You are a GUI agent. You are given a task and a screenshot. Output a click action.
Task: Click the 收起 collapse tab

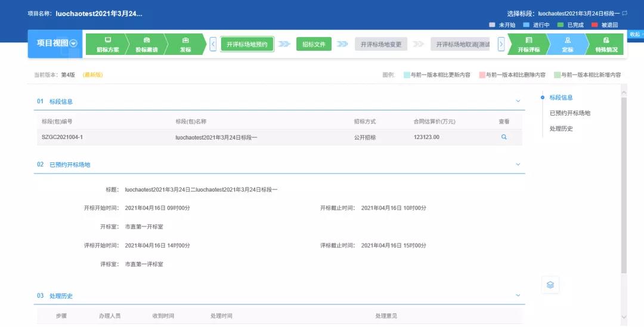(636, 34)
